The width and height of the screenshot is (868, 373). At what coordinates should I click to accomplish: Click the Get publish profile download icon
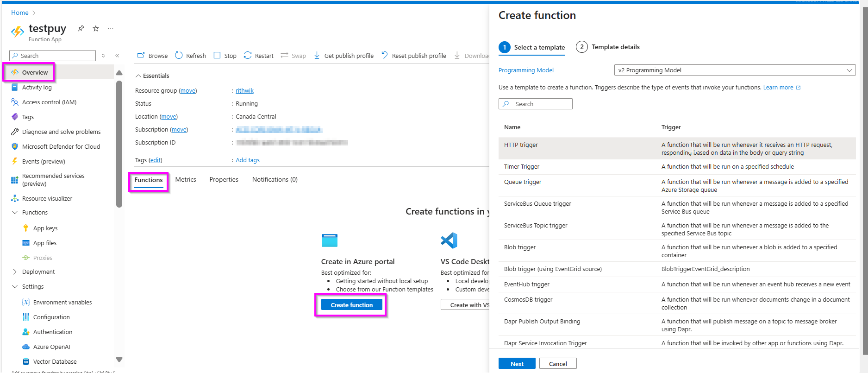(x=317, y=56)
